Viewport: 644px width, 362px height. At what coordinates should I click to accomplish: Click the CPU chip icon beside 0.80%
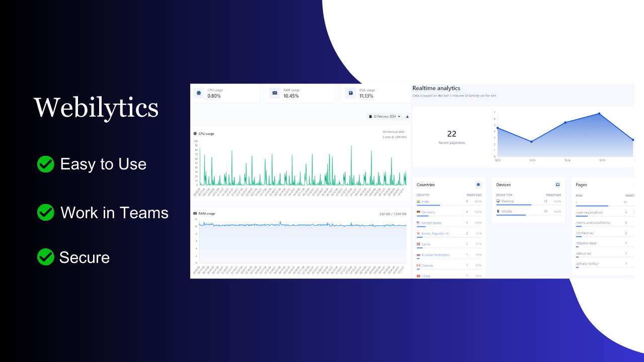[199, 93]
